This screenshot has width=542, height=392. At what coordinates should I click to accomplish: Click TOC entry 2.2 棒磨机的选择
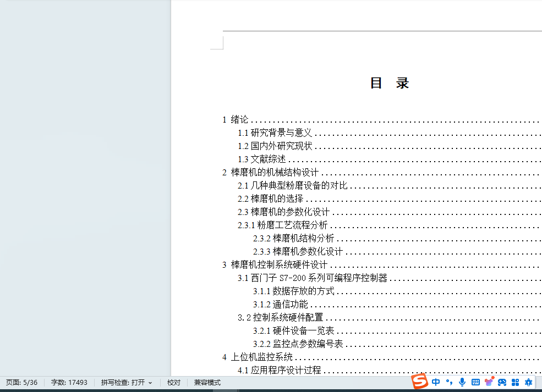[x=270, y=198]
